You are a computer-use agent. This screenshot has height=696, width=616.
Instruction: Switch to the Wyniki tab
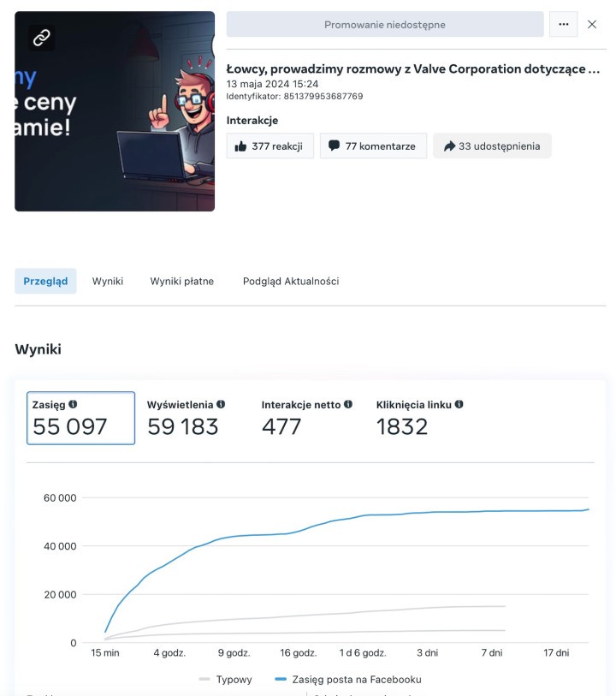click(108, 281)
